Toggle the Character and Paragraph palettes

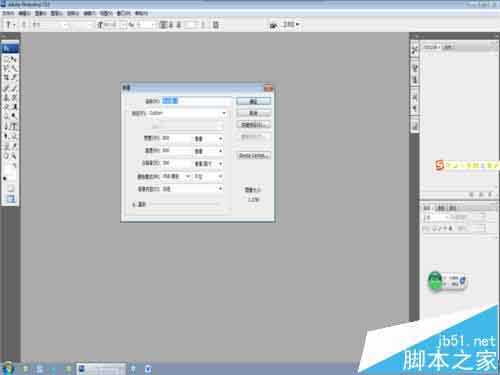(216, 25)
